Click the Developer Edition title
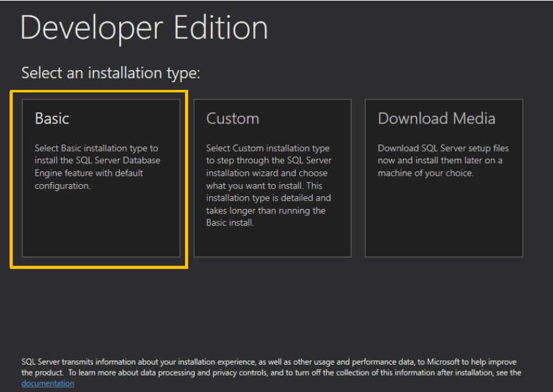 pyautogui.click(x=144, y=27)
